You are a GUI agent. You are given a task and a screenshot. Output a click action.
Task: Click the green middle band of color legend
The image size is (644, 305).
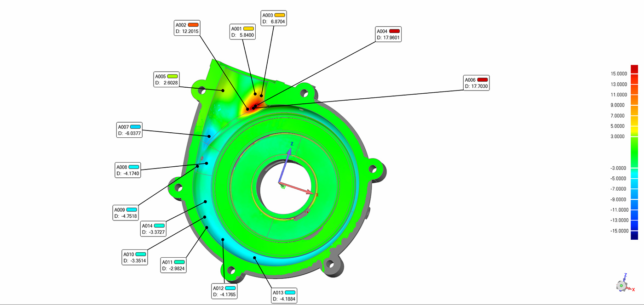click(x=634, y=152)
